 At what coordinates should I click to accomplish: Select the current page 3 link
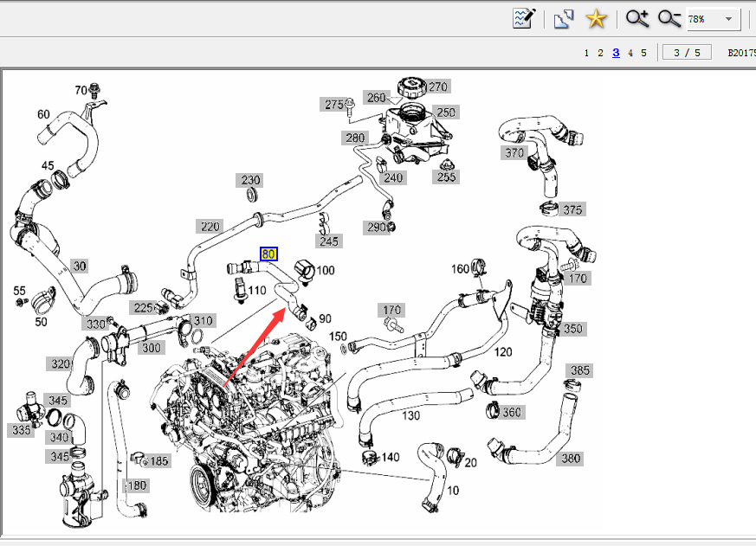[616, 53]
